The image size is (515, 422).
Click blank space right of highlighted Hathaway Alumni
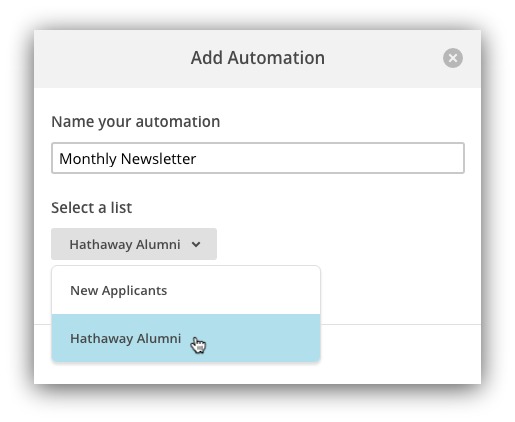click(x=263, y=338)
